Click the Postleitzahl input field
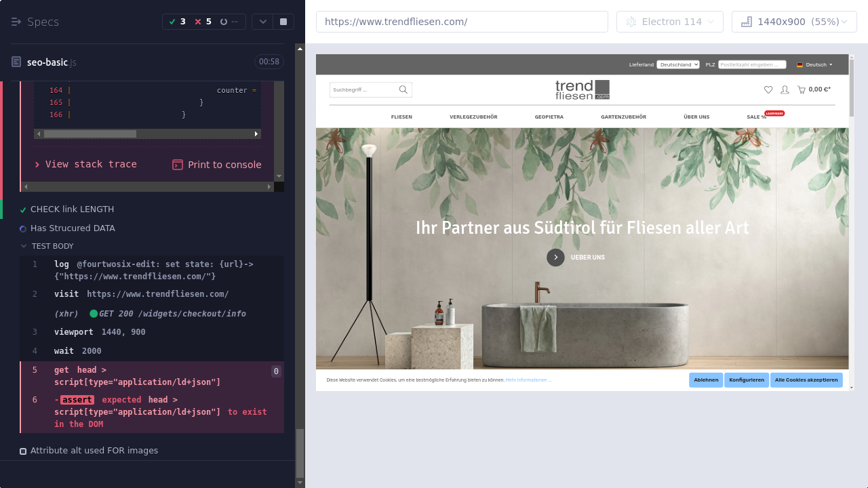Screen dimensions: 868x488 pos(752,64)
